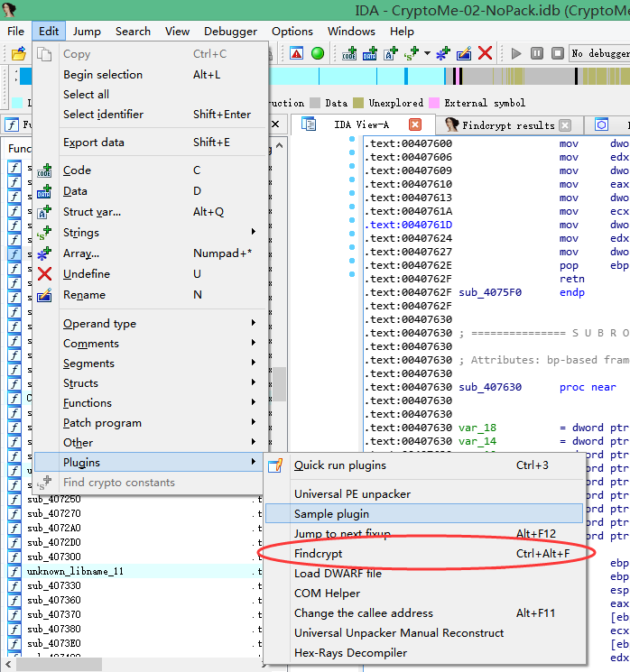Start the debugger process play button
Screen dimensions: 630x672
(516, 53)
